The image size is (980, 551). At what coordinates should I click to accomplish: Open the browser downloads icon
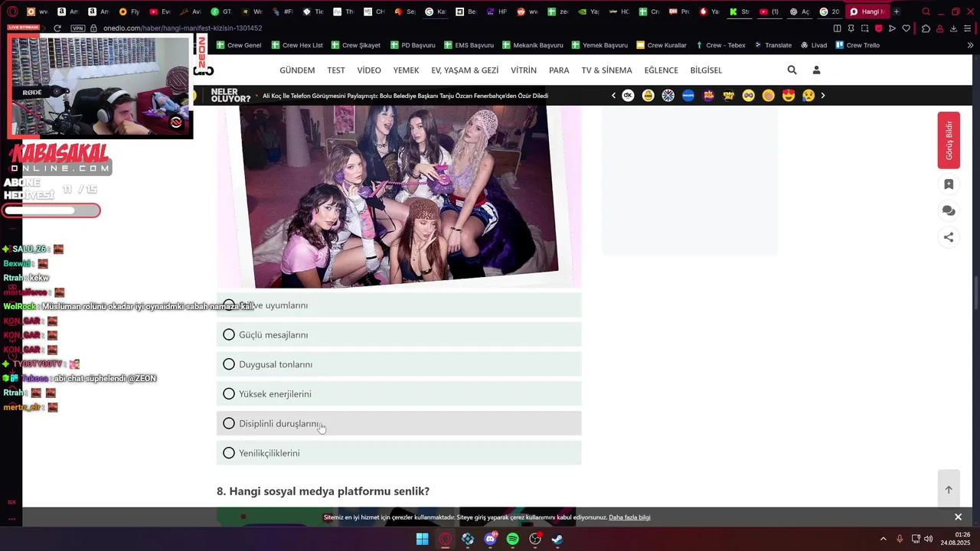pos(953,28)
